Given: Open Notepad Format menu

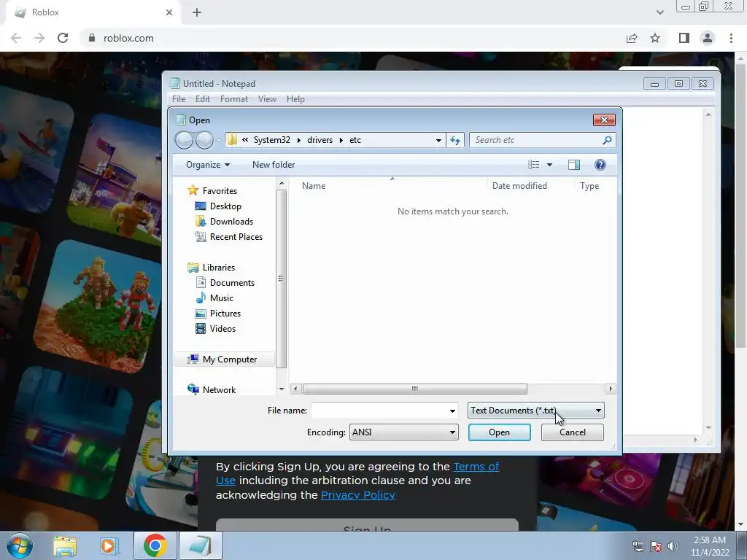Looking at the screenshot, I should (234, 99).
